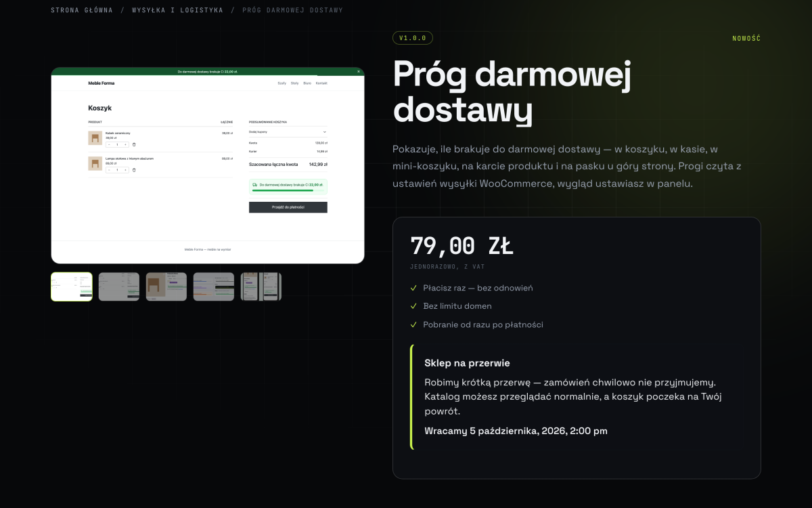Click the heading Próg darmowej dostawy

coord(512,92)
